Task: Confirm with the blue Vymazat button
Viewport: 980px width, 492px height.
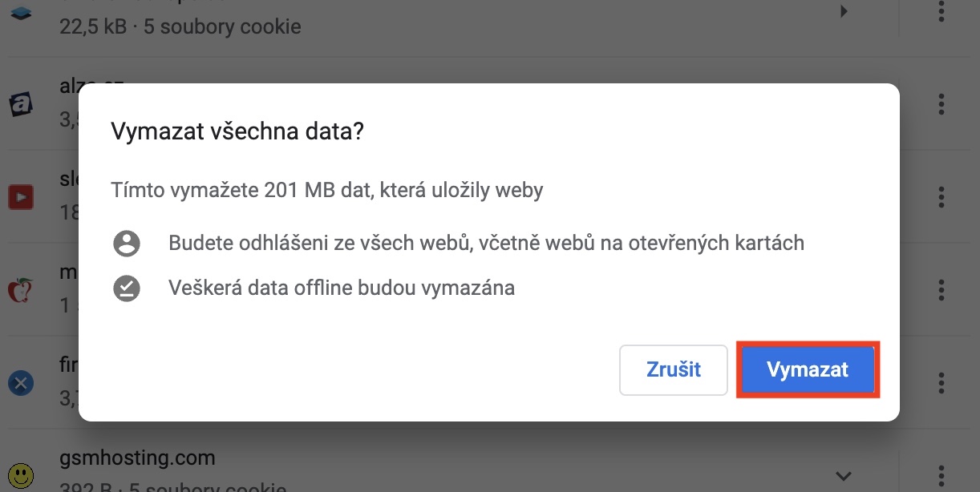Action: click(x=808, y=369)
